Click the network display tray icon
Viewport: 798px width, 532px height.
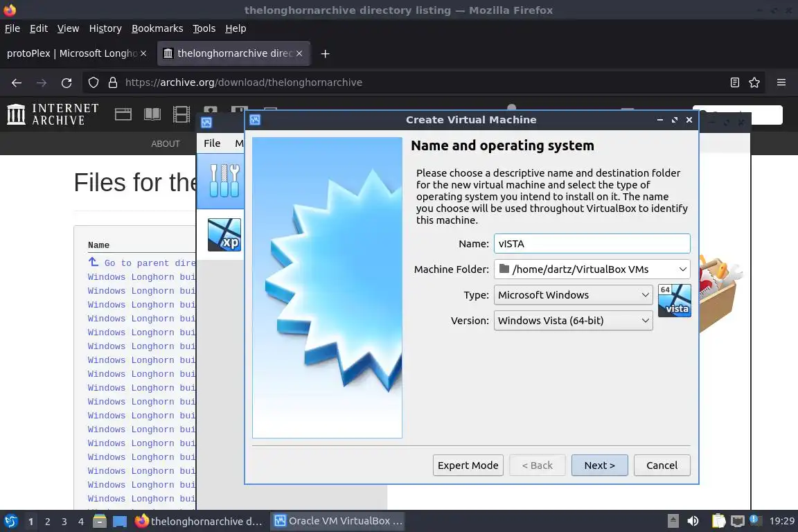738,522
